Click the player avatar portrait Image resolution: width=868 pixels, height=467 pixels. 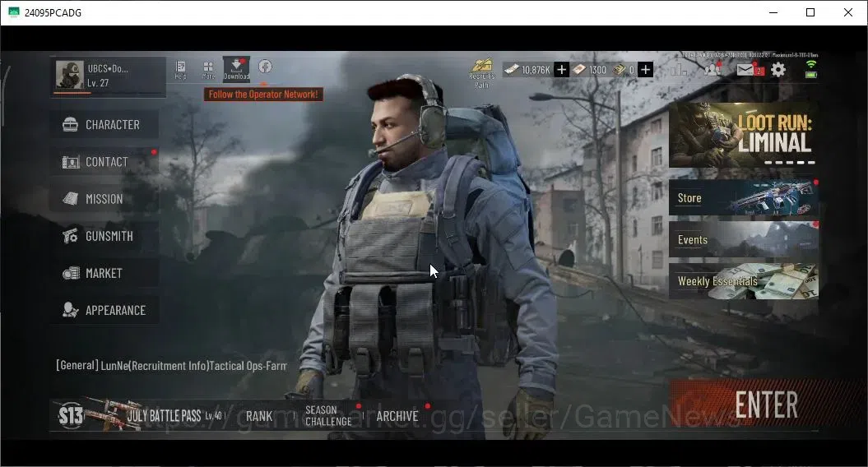[70, 75]
